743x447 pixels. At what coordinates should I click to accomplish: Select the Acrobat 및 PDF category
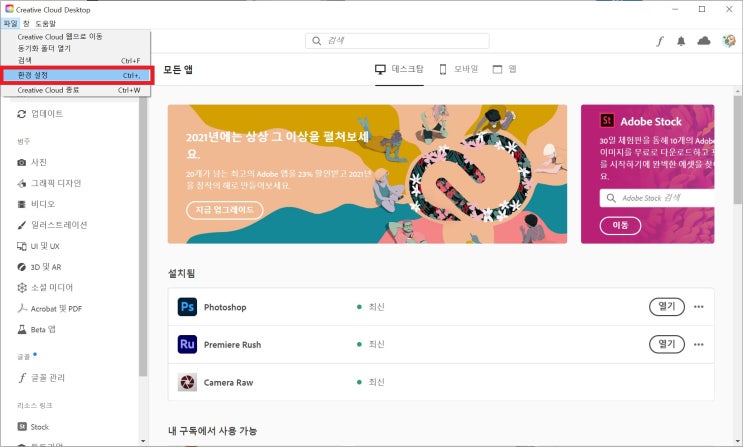tap(49, 309)
